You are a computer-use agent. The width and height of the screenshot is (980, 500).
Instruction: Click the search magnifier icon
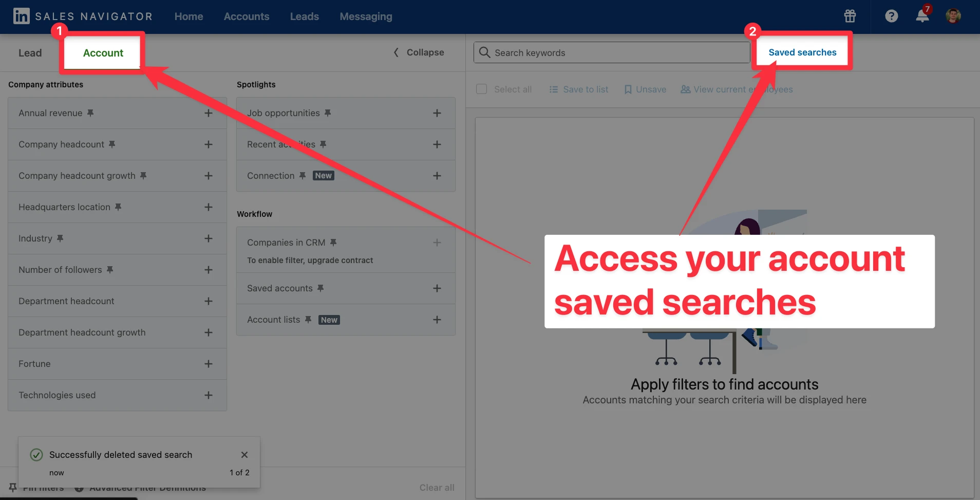(x=484, y=52)
